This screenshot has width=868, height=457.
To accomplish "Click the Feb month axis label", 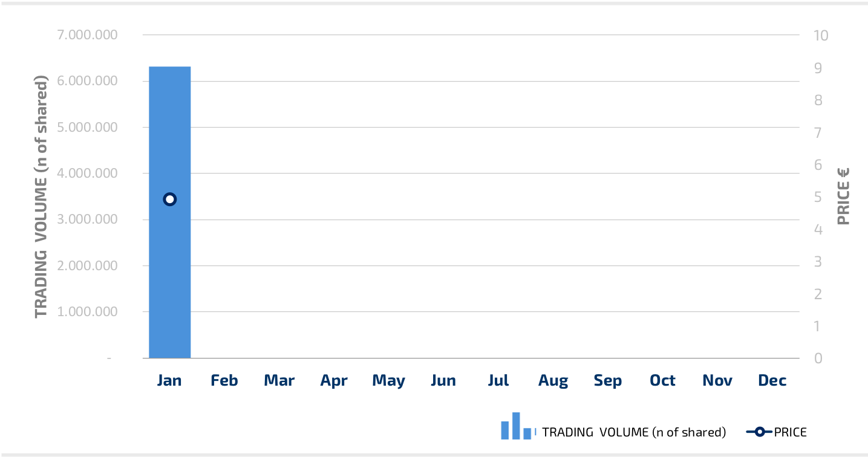I will coord(224,380).
